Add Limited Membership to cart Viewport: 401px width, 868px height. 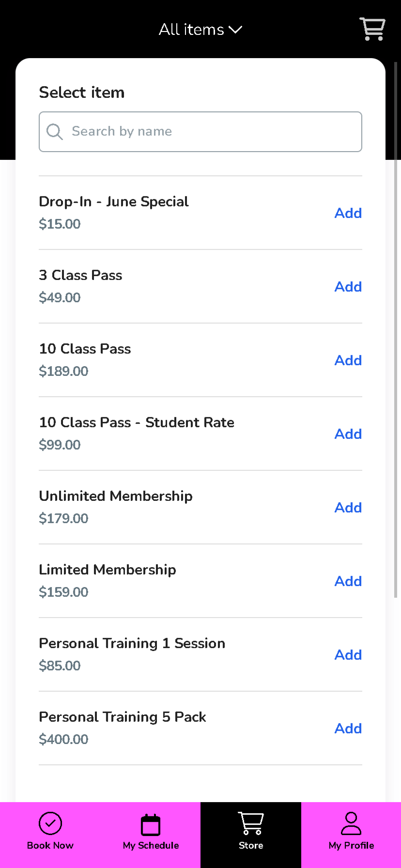(x=348, y=581)
